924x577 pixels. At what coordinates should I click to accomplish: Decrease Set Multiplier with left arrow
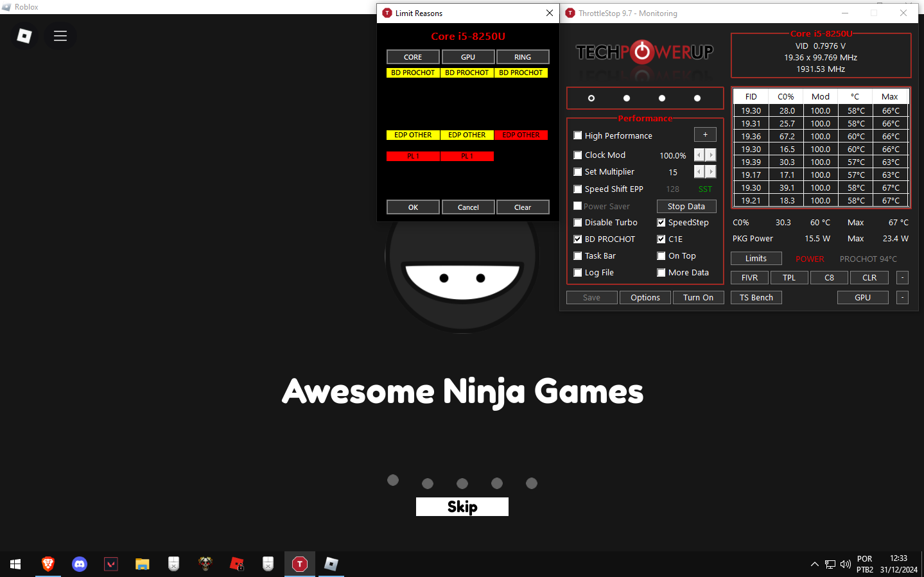(x=699, y=171)
